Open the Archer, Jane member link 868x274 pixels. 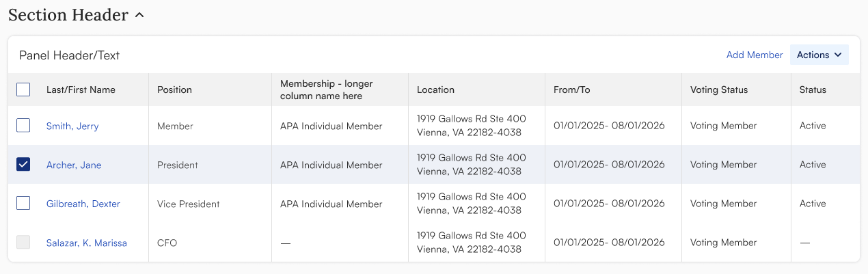74,165
